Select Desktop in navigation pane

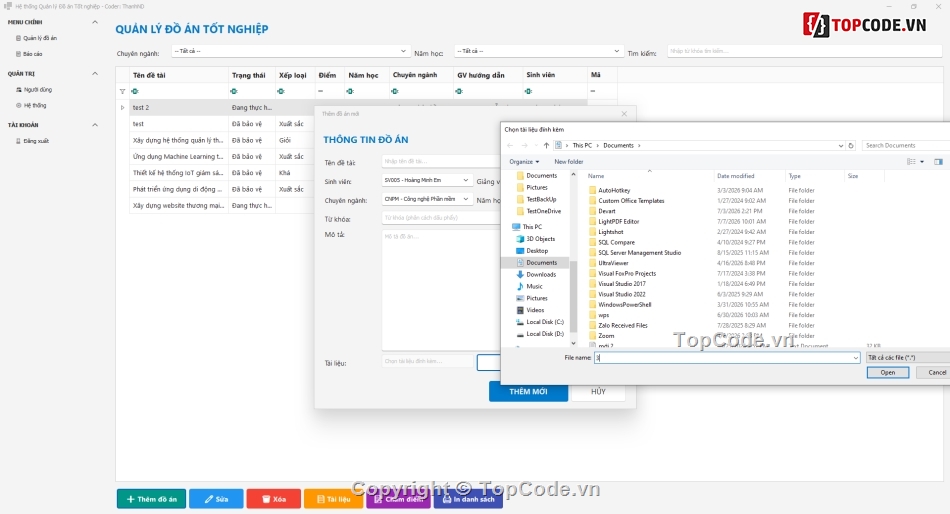(537, 251)
